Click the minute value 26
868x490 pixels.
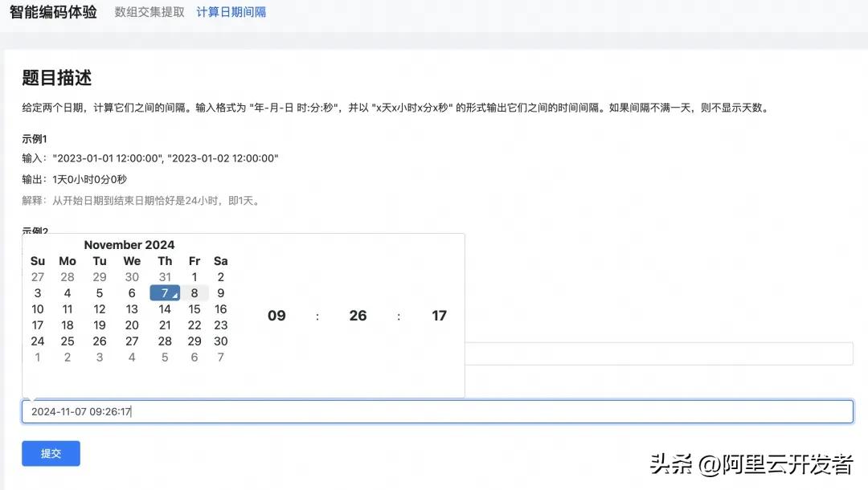358,316
